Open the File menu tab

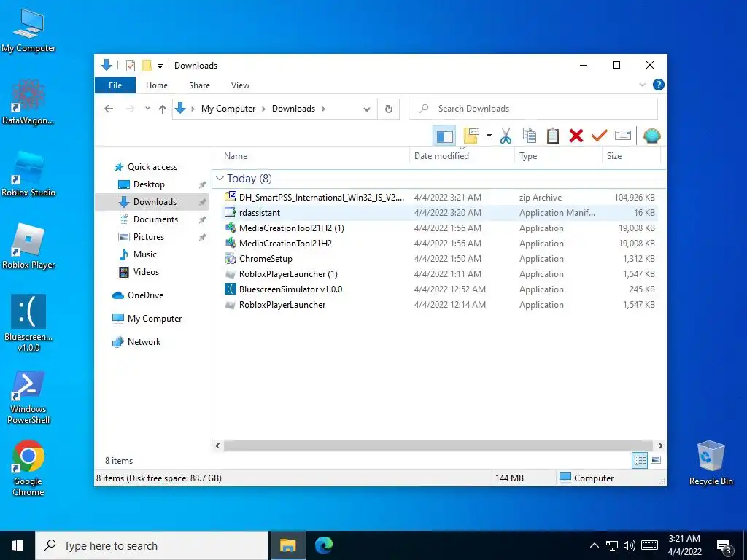point(115,85)
